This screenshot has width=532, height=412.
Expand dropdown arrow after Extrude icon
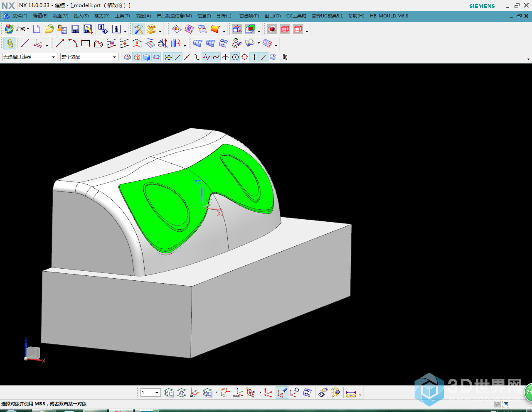point(185,45)
